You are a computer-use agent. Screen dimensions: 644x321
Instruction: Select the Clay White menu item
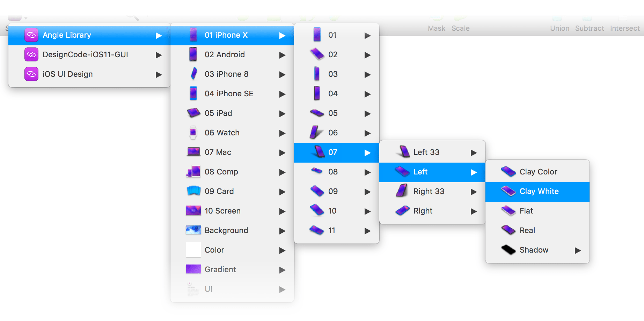(537, 192)
